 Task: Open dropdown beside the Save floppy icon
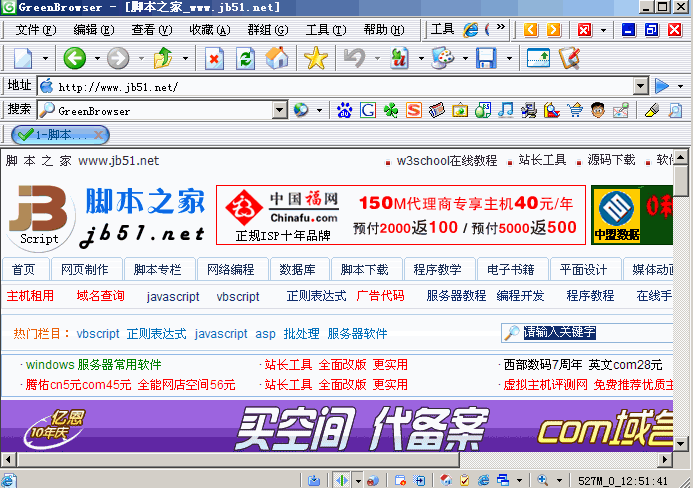click(x=509, y=58)
